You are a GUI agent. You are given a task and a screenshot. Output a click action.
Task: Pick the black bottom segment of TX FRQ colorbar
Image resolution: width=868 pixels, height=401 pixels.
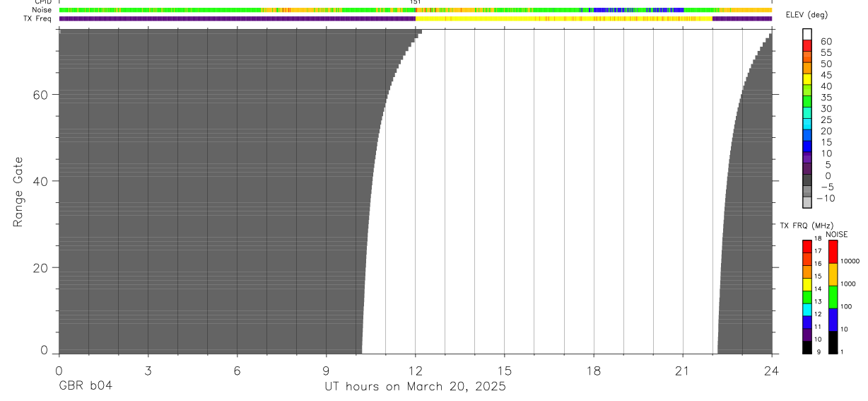point(807,348)
